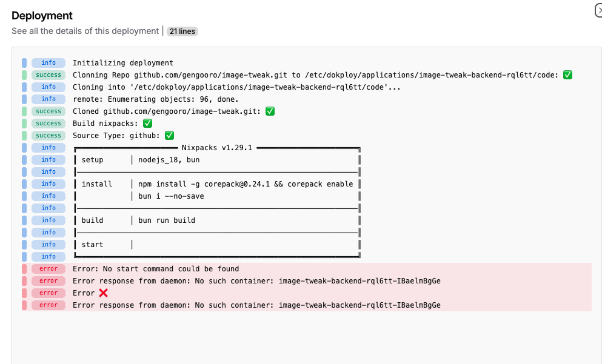This screenshot has height=364, width=602.
Task: Click the "nodejs_18, bun" setup row
Action: 169,160
